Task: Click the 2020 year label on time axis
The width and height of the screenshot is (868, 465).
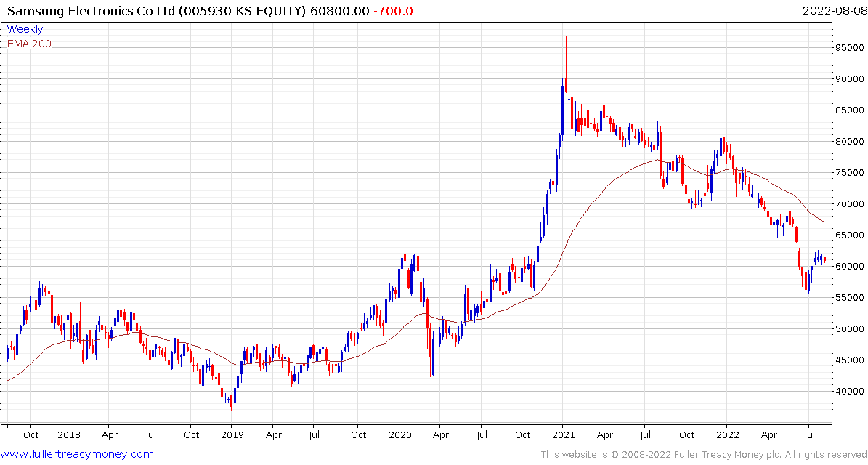Action: pos(399,435)
